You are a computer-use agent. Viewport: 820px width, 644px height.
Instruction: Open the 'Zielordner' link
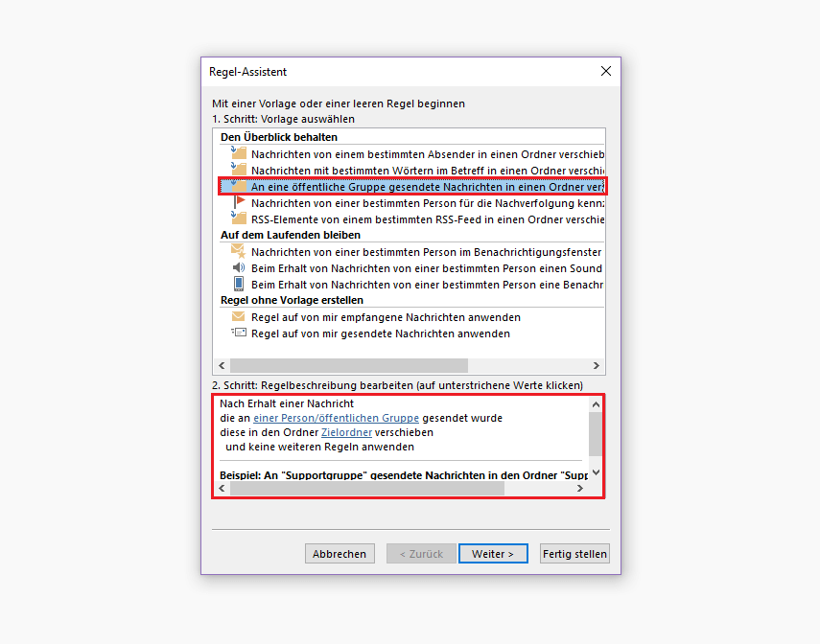[346, 432]
